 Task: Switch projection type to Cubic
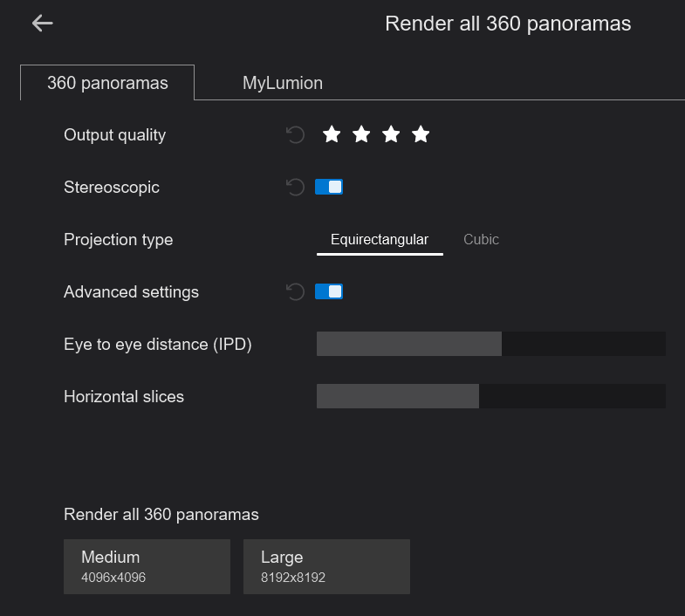(481, 240)
